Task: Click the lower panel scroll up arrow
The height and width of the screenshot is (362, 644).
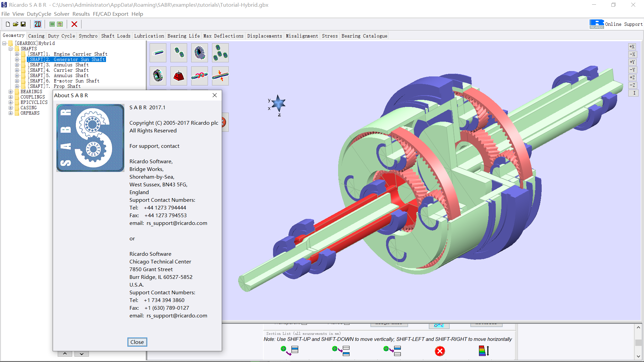Action: 638,327
